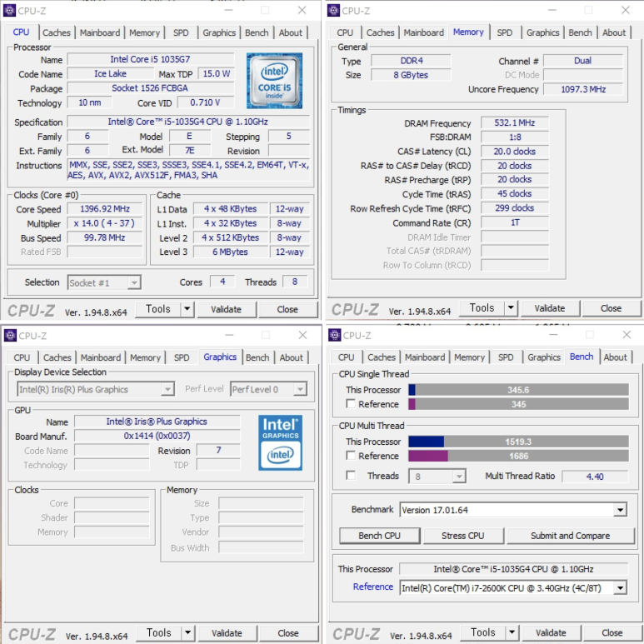Click the Core Speed value 1396.92 MHz
The image size is (644, 644).
click(x=105, y=208)
